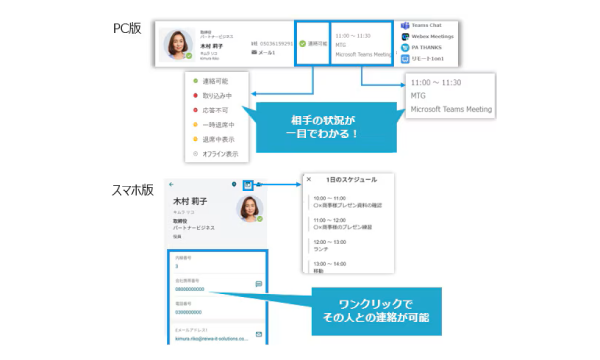The image size is (600, 360).
Task: Open the 12:00 ~ 13:00 ランチ entry
Action: pyautogui.click(x=330, y=246)
